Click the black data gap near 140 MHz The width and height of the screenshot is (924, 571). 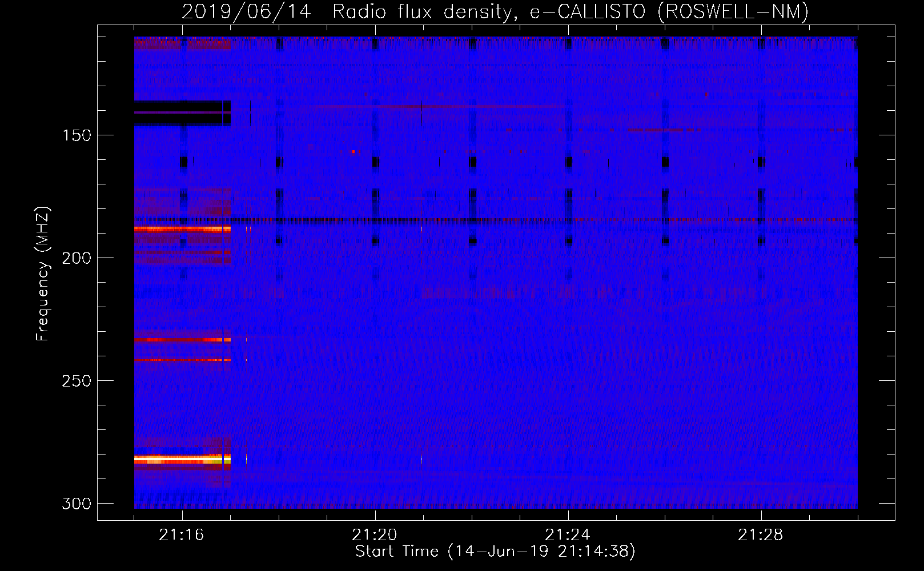point(182,113)
